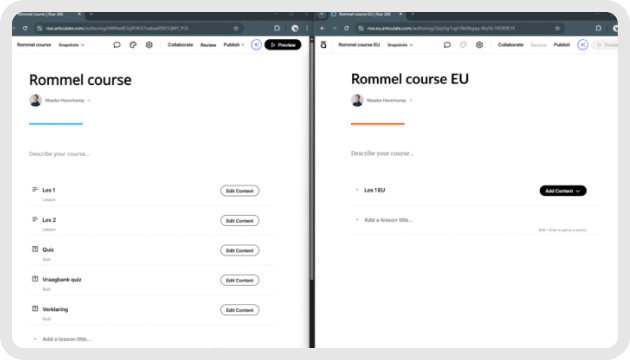Click left window vertical scrollbar
Screen dimensions: 630x360
click(x=312, y=161)
